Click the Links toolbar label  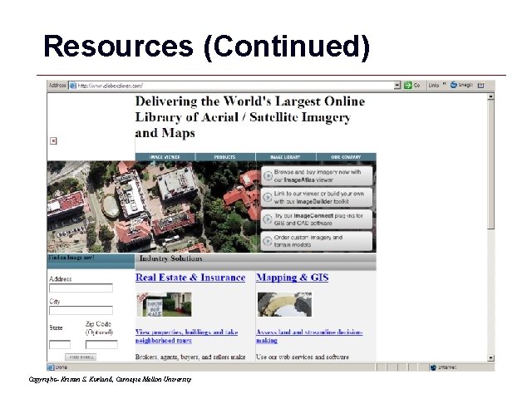[434, 86]
